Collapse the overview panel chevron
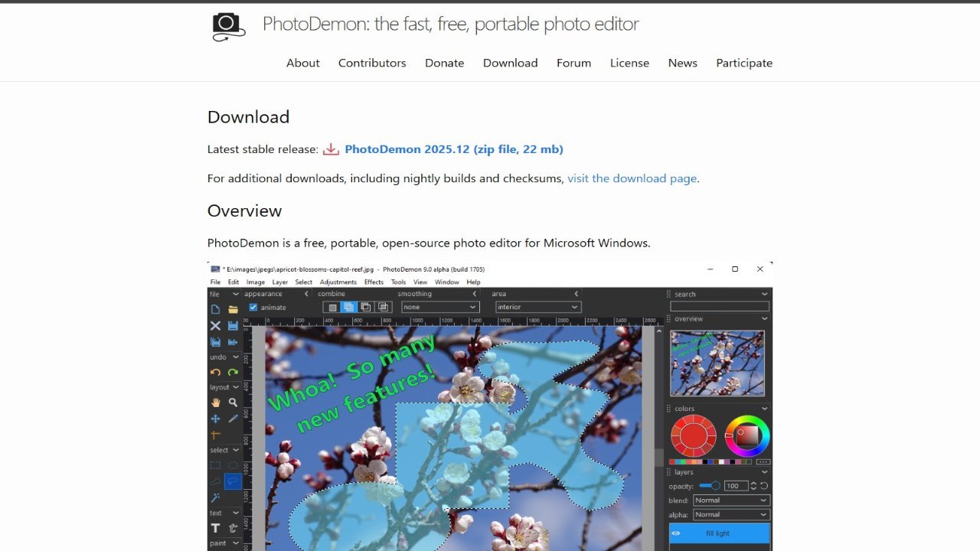The height and width of the screenshot is (551, 980). pos(764,319)
